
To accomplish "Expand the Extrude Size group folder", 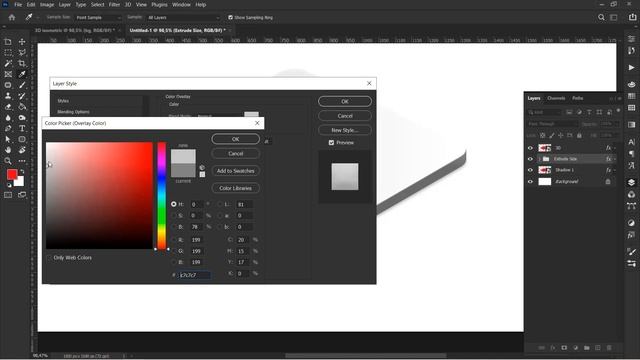I will point(540,159).
